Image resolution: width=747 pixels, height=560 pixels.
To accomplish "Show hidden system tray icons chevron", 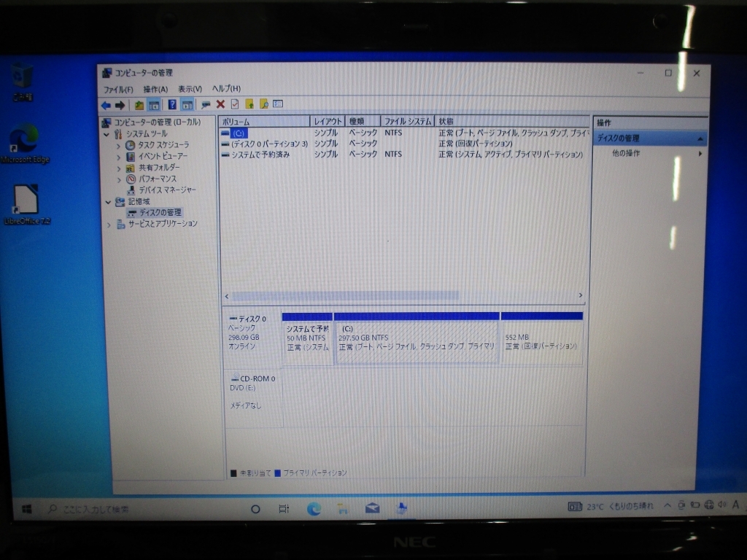I will click(667, 506).
